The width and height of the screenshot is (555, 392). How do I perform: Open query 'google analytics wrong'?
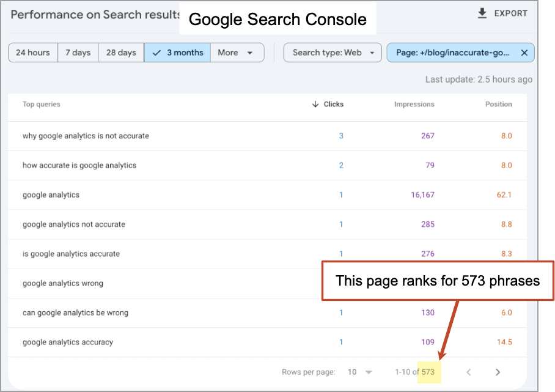pos(63,283)
